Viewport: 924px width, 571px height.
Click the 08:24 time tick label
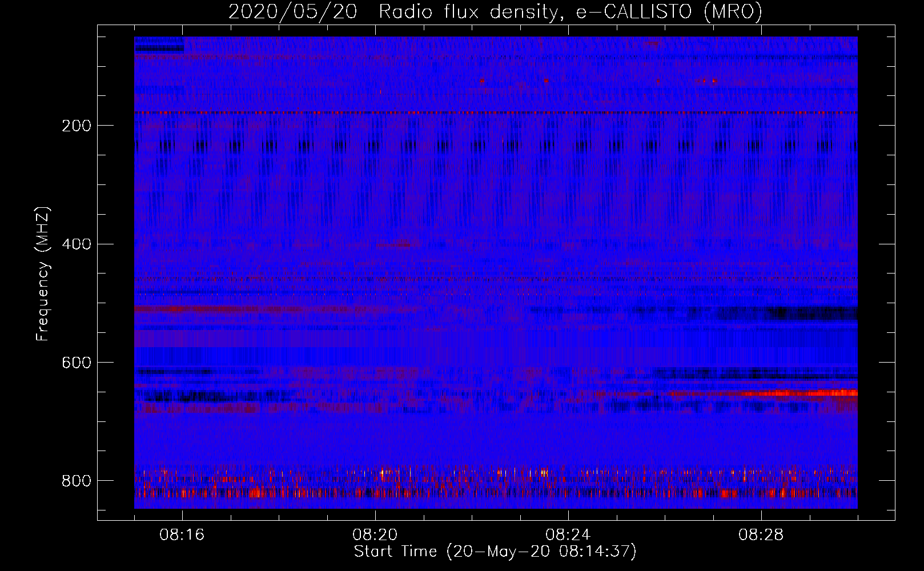coord(568,535)
